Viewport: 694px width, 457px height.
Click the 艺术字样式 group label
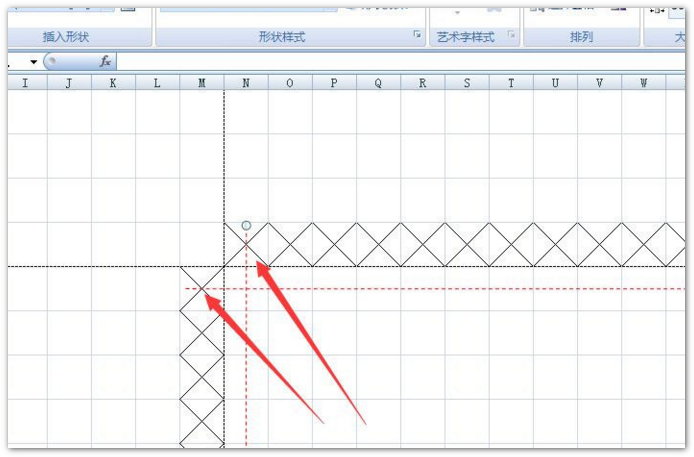pos(466,37)
